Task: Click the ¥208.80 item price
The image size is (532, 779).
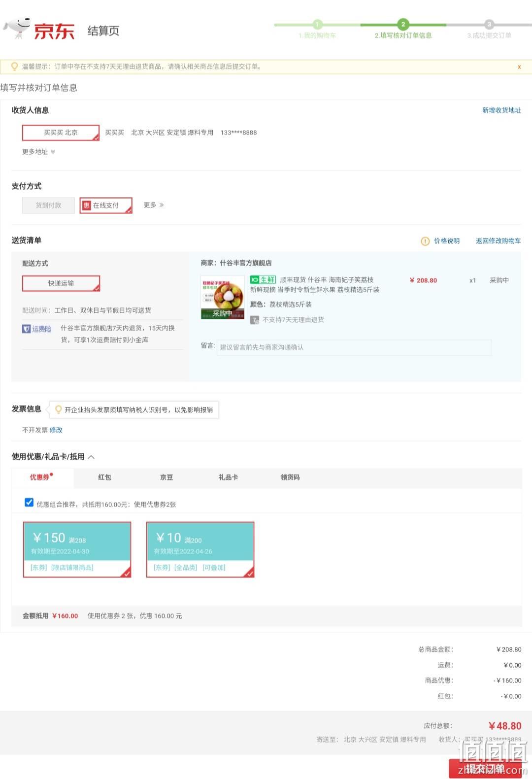Action: [x=423, y=280]
